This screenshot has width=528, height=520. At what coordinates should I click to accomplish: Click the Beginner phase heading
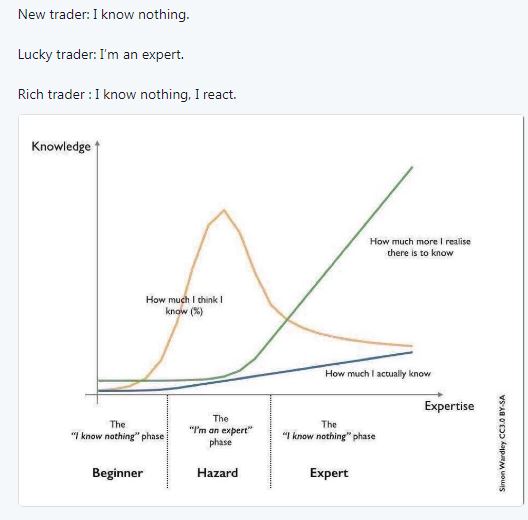(118, 473)
